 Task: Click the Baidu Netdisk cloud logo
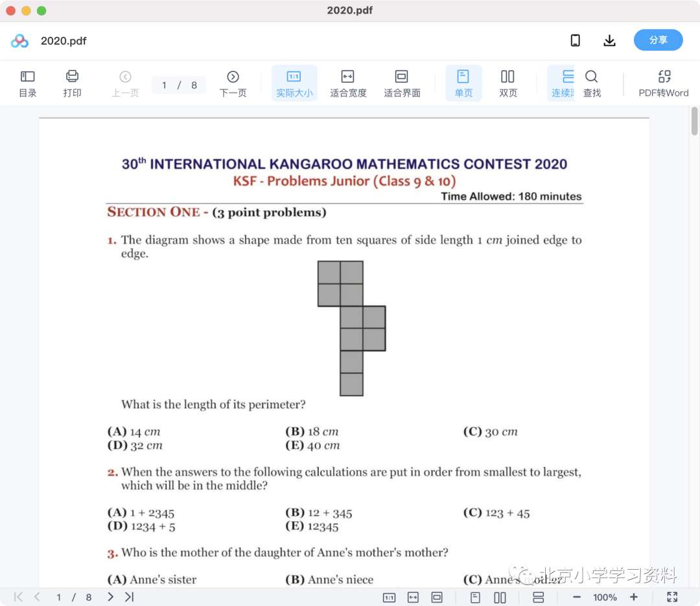pyautogui.click(x=19, y=41)
